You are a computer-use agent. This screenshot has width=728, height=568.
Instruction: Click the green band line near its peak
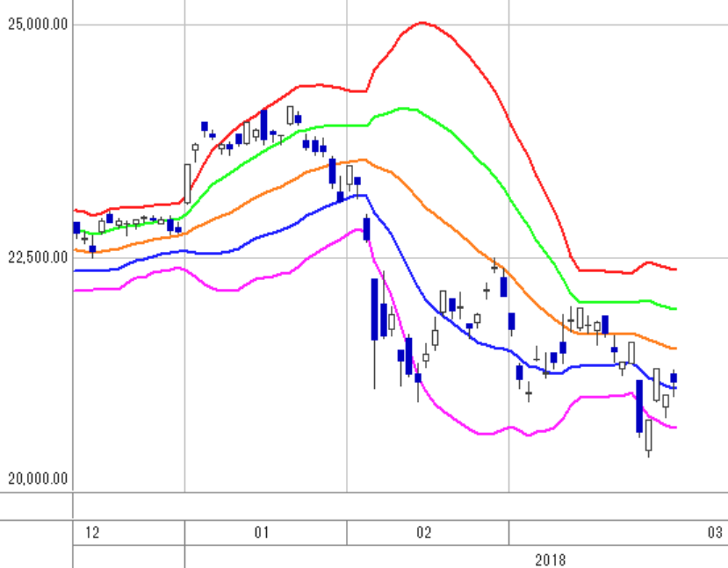tap(403, 109)
